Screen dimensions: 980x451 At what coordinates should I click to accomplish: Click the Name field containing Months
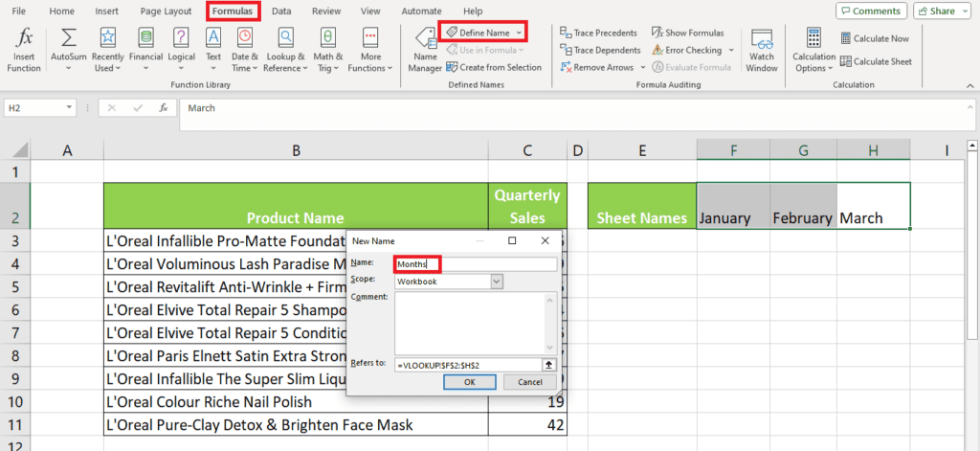click(x=476, y=264)
